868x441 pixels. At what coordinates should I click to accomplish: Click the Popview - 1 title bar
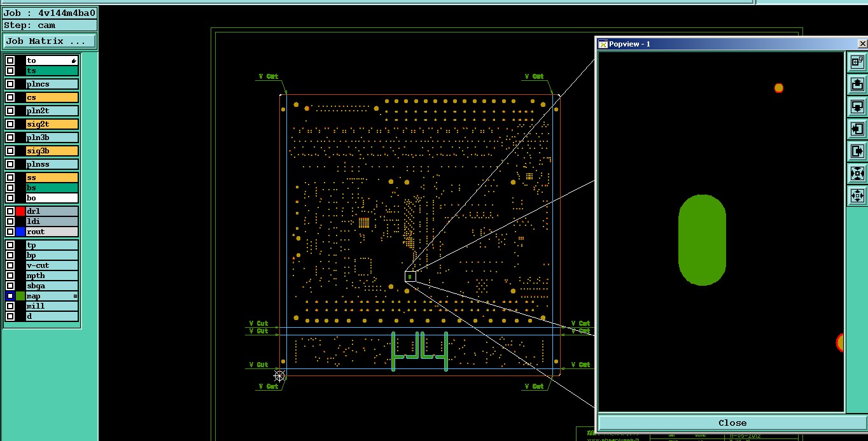pos(732,44)
